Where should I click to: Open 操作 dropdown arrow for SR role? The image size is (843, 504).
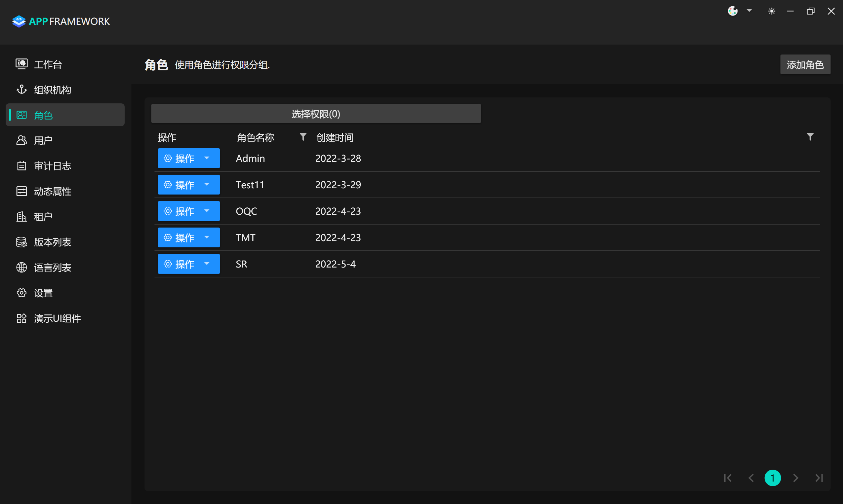pos(207,264)
